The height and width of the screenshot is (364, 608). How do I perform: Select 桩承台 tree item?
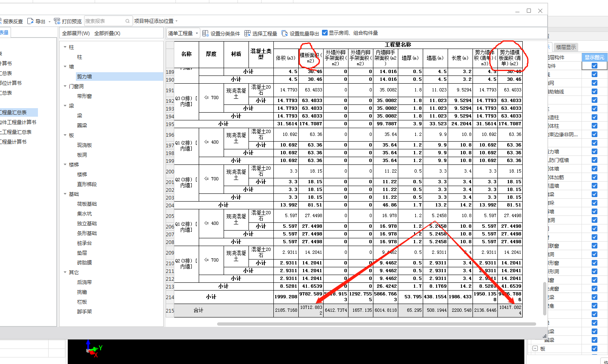(x=84, y=243)
